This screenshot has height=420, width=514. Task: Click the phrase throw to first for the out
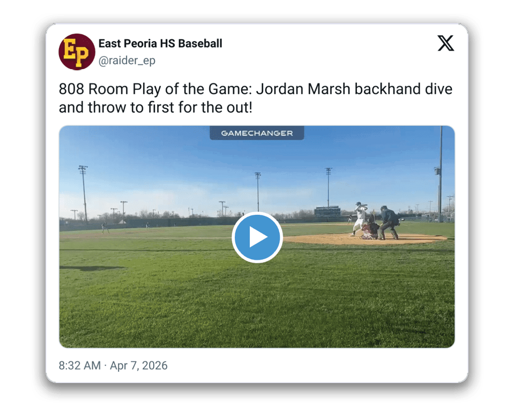click(170, 108)
